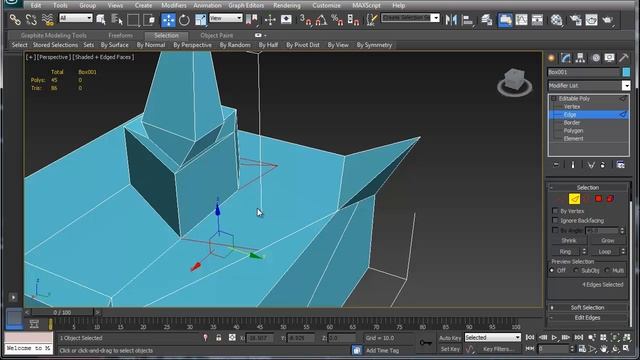Click the Grow selection button

607,240
